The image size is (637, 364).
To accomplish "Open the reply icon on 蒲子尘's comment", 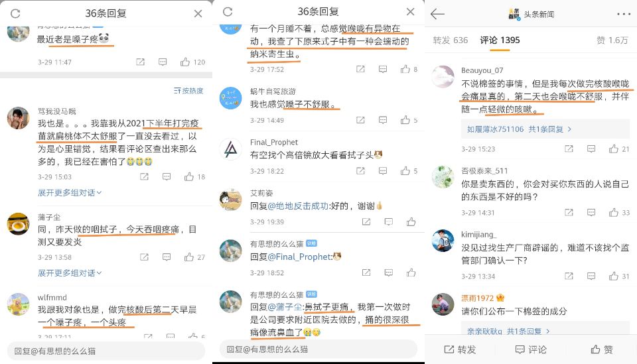I will coord(167,257).
